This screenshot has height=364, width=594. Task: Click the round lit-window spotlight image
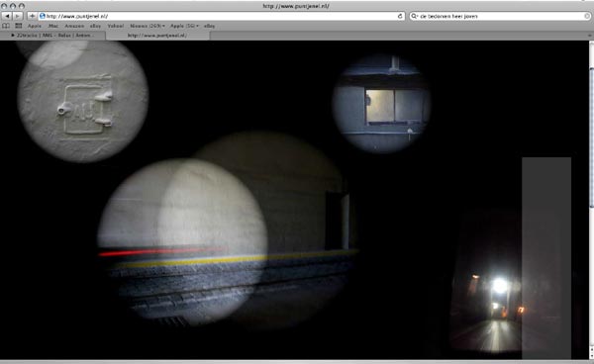(381, 103)
